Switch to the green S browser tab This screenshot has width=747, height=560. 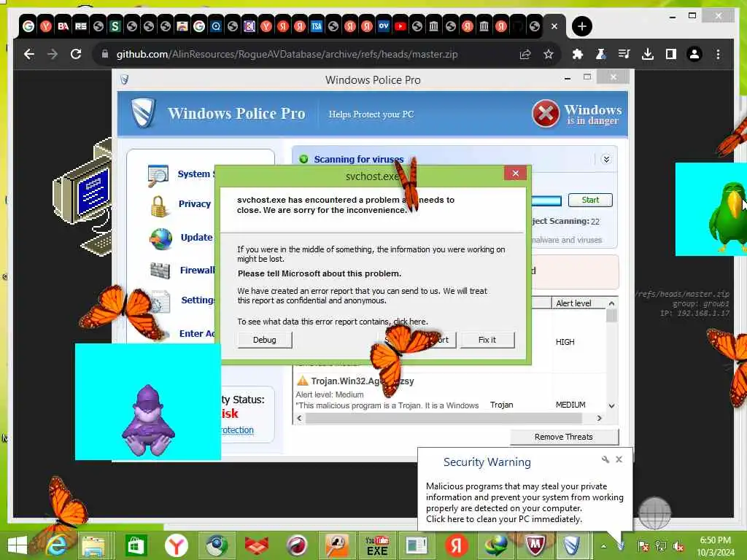pyautogui.click(x=115, y=26)
